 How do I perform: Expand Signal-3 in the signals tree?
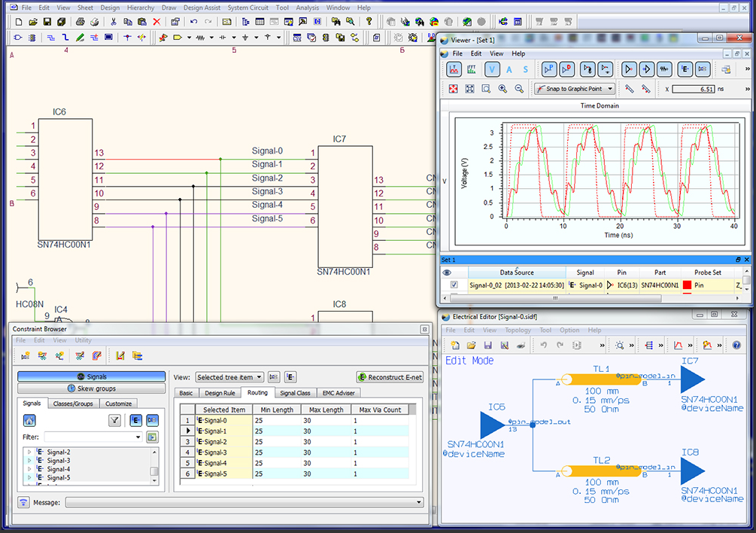point(29,461)
